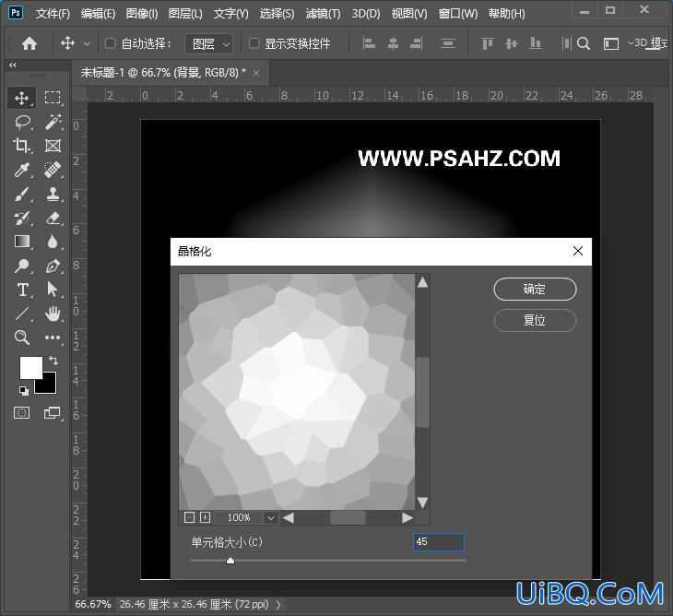This screenshot has height=616, width=673.
Task: Select the Blur tool
Action: click(53, 242)
